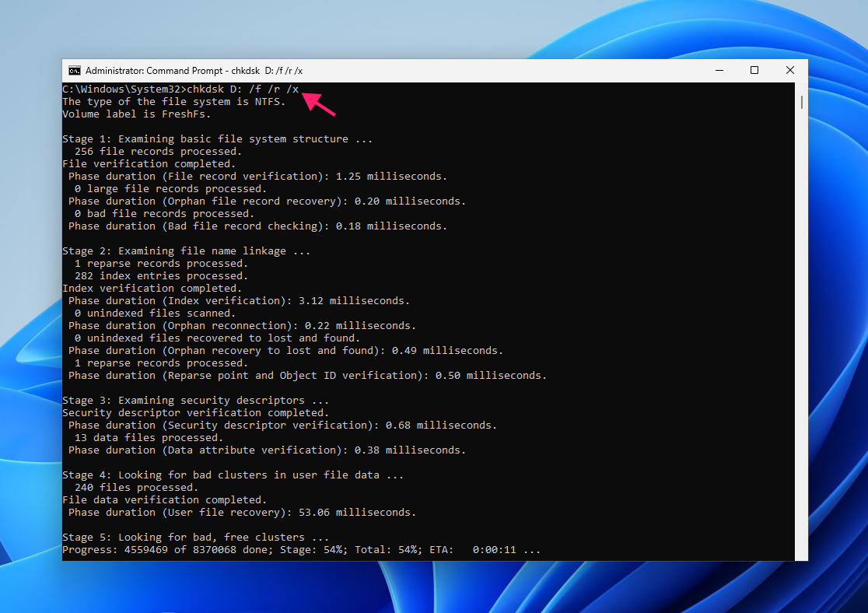Click 'Index verification: 3.12 milliseconds' line
The height and width of the screenshot is (613, 868).
[x=239, y=301]
